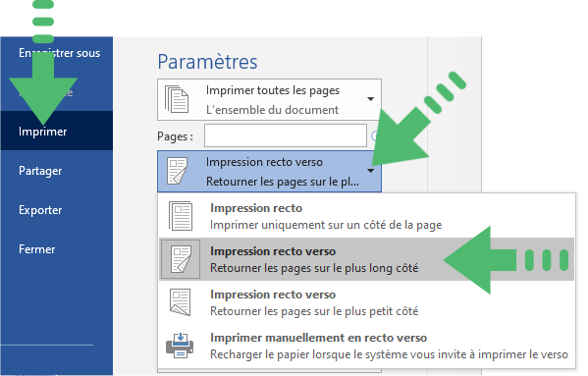Open the Partager section
Viewport: 588px width, 376px height.
(40, 171)
